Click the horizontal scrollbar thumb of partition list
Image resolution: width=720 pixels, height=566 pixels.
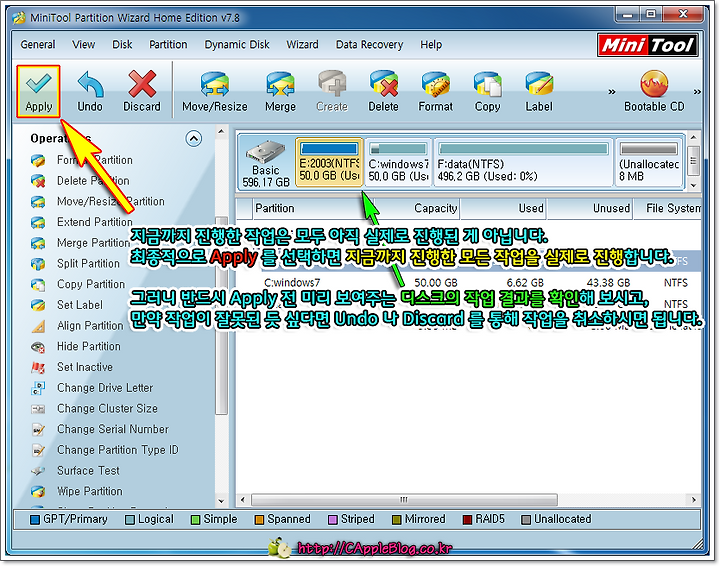[404, 499]
